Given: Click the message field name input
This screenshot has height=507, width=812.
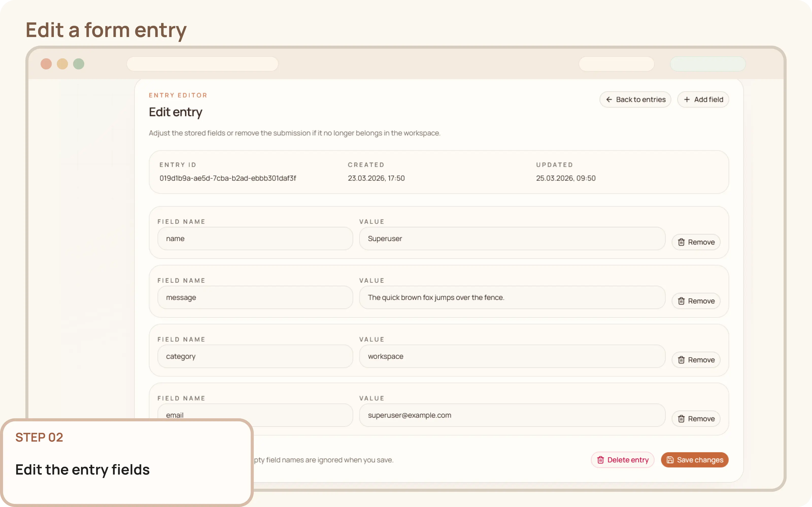Looking at the screenshot, I should pos(255,297).
